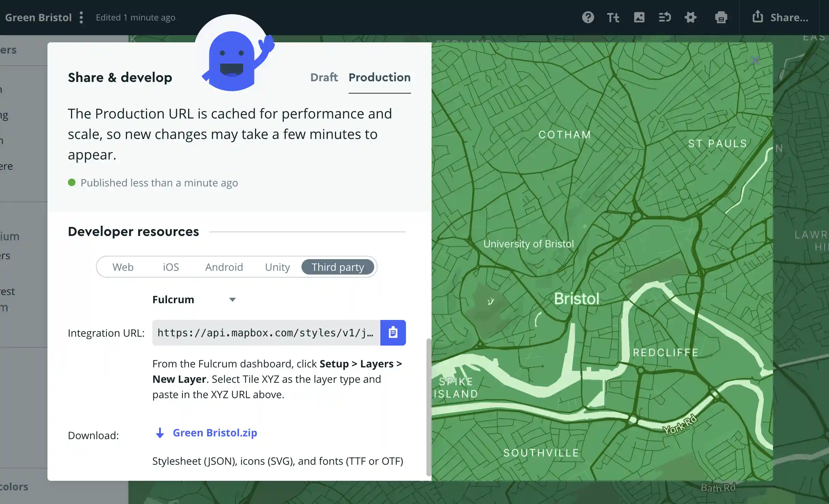Click the COTHAM label on map preview
This screenshot has height=504, width=829.
(x=565, y=135)
